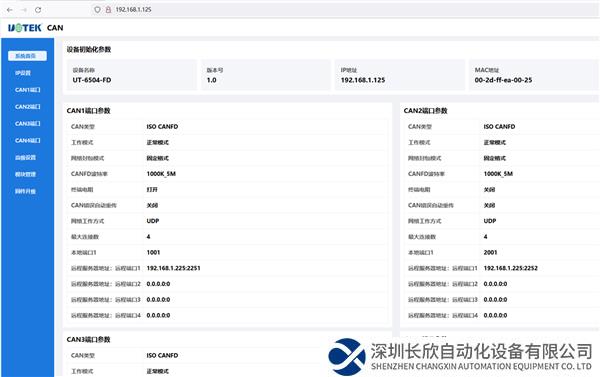Click the UT-6504-FD device name card
The width and height of the screenshot is (600, 377).
(x=132, y=75)
